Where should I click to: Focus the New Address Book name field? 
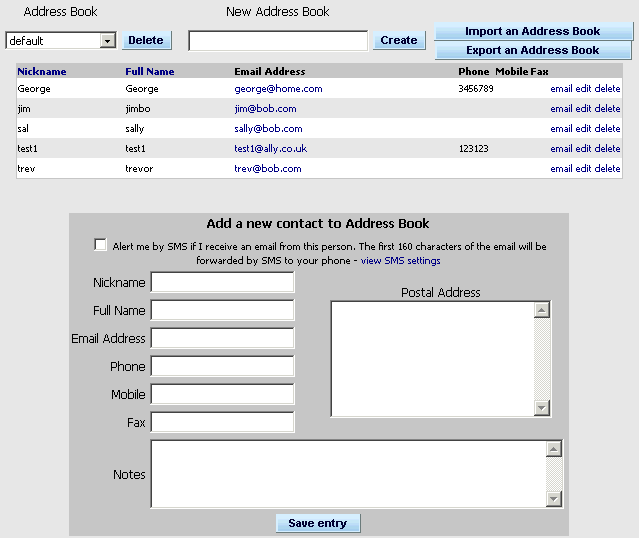pyautogui.click(x=278, y=41)
